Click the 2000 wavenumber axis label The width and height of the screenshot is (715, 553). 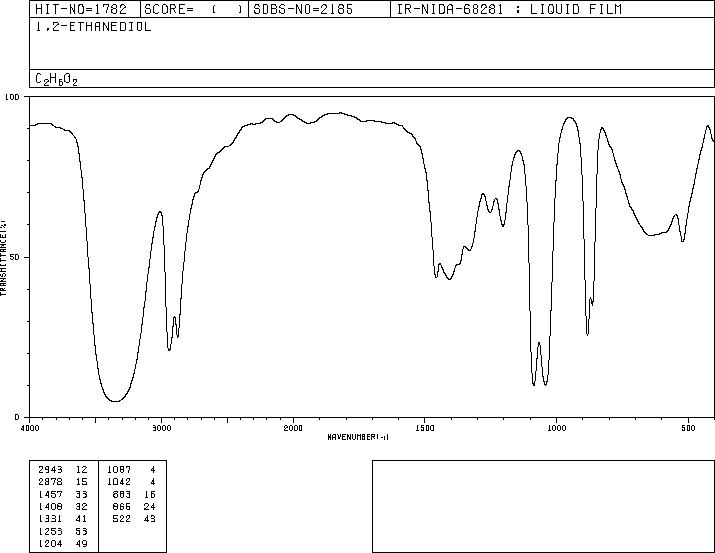point(293,428)
